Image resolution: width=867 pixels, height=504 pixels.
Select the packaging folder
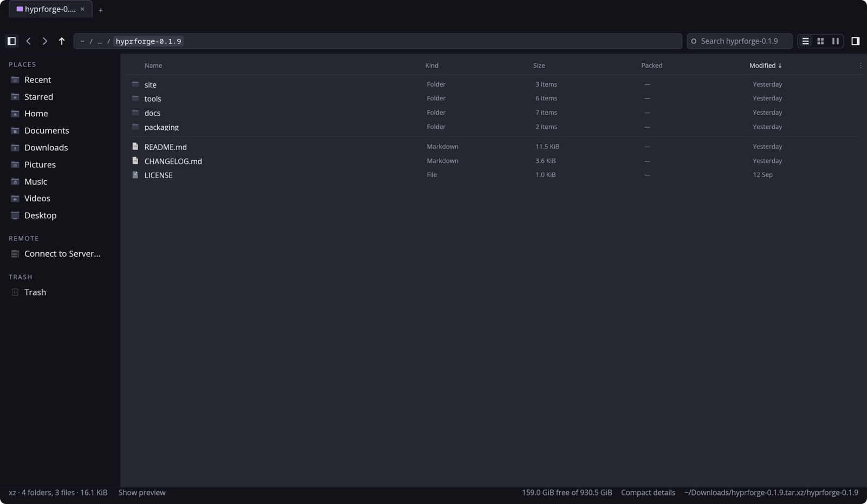click(493, 127)
